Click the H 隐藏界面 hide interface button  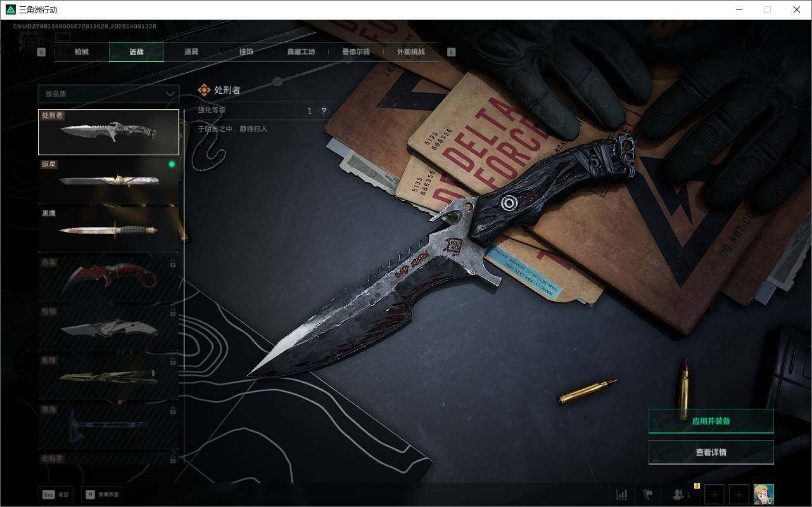102,494
